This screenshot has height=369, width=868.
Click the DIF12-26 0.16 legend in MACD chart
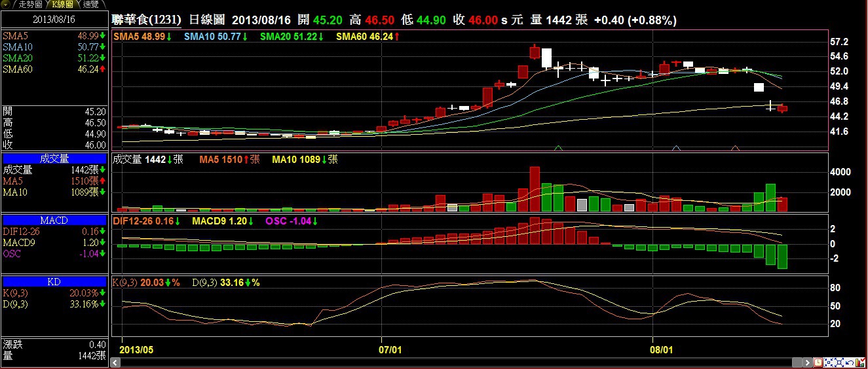[147, 221]
